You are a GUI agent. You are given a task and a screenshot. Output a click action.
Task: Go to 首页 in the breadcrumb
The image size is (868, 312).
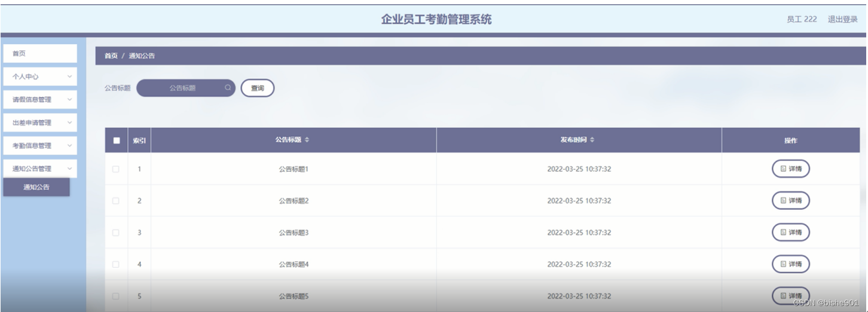[111, 56]
